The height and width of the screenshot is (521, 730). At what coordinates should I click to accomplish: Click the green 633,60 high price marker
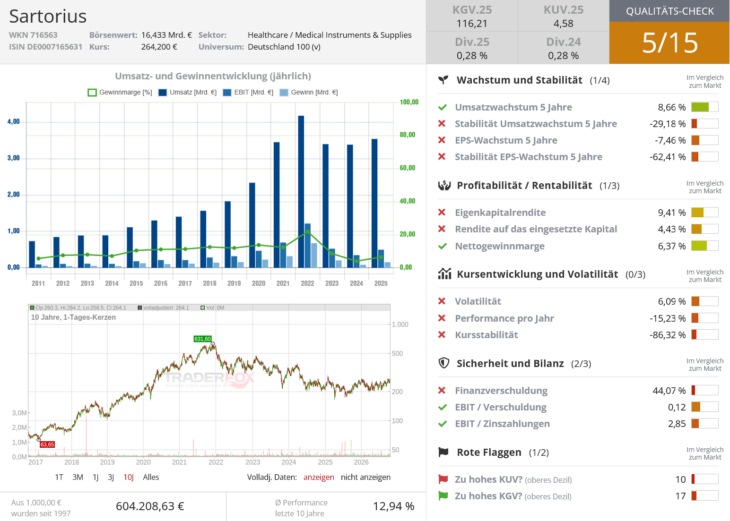coord(203,339)
